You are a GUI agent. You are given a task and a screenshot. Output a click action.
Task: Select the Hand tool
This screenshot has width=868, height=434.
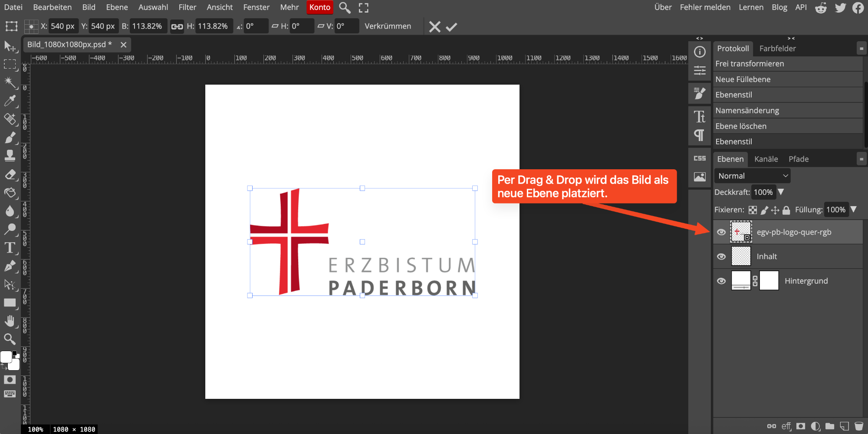tap(10, 321)
